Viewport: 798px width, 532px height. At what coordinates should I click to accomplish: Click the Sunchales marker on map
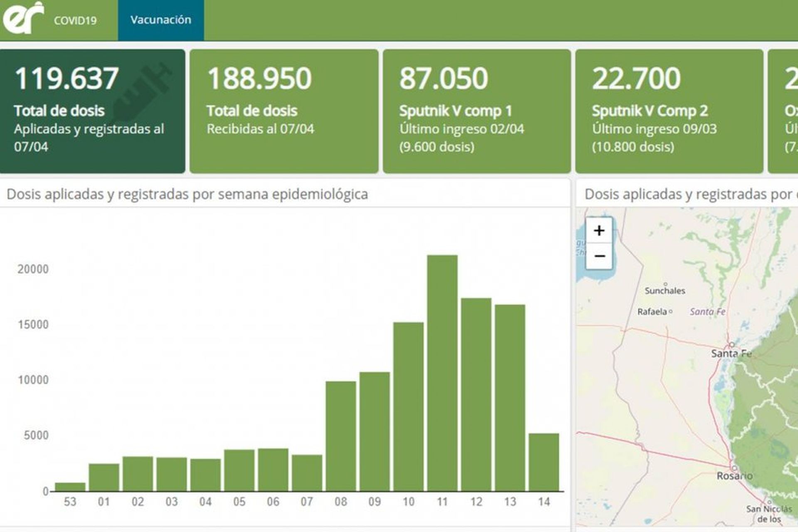(x=665, y=284)
